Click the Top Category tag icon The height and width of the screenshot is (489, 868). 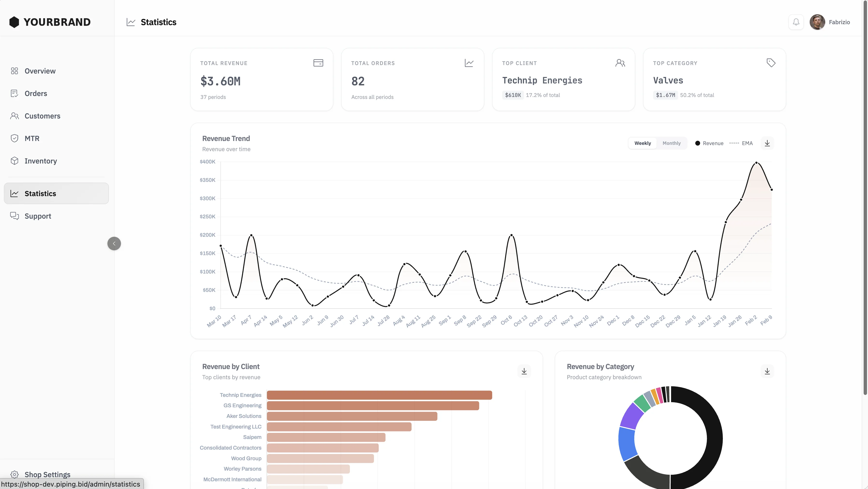click(x=771, y=63)
